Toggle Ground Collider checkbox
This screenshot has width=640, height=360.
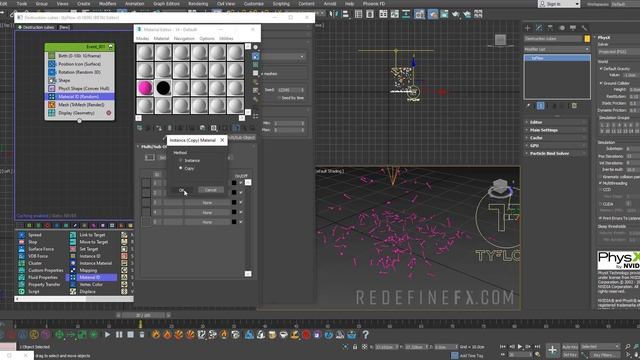(601, 83)
